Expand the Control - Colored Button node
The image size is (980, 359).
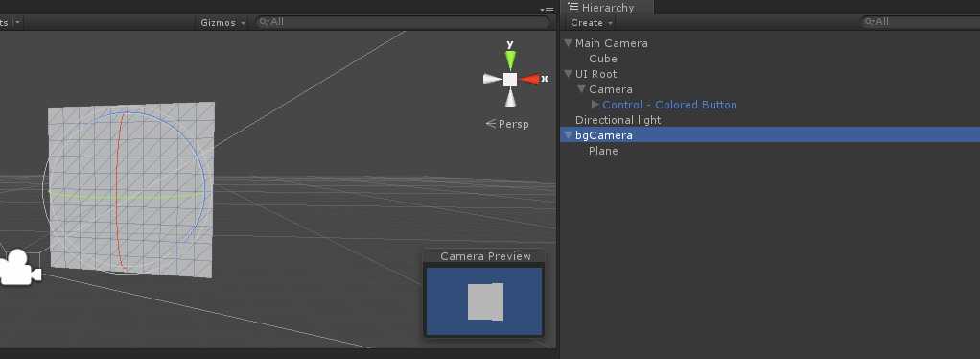pyautogui.click(x=595, y=105)
